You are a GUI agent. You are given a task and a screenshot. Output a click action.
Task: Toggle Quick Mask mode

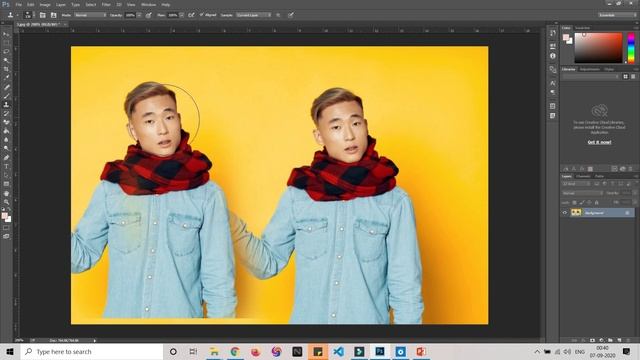click(6, 228)
